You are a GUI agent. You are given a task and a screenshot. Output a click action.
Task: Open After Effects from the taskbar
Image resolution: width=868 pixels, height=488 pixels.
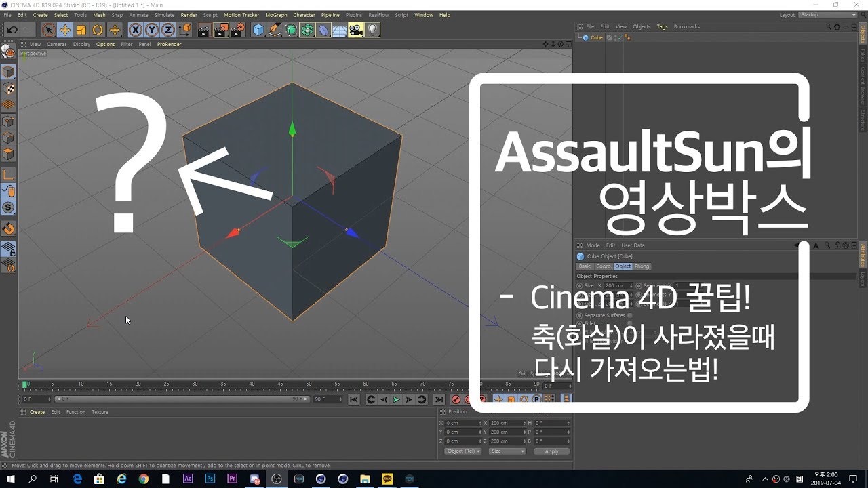coord(188,479)
